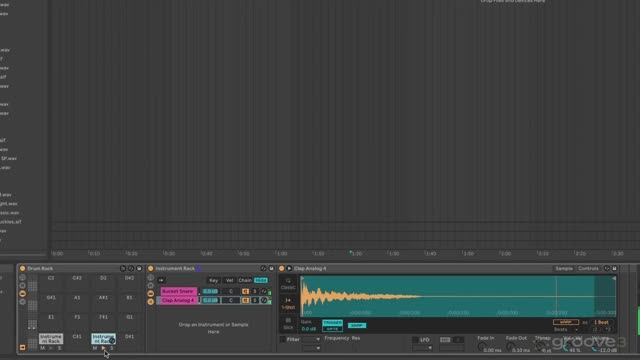Switch to the Simpler Sample tab
This screenshot has height=360, width=640.
click(564, 269)
